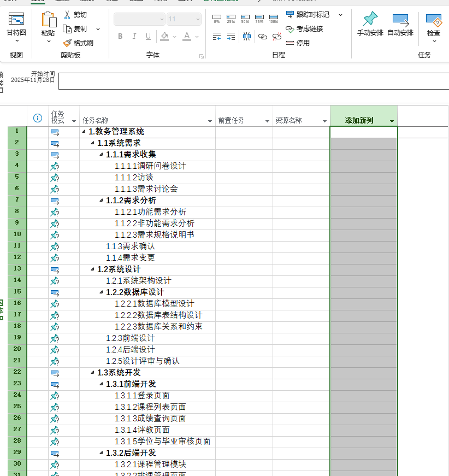Click the new column cell in row 1
This screenshot has width=449, height=476.
[x=363, y=132]
